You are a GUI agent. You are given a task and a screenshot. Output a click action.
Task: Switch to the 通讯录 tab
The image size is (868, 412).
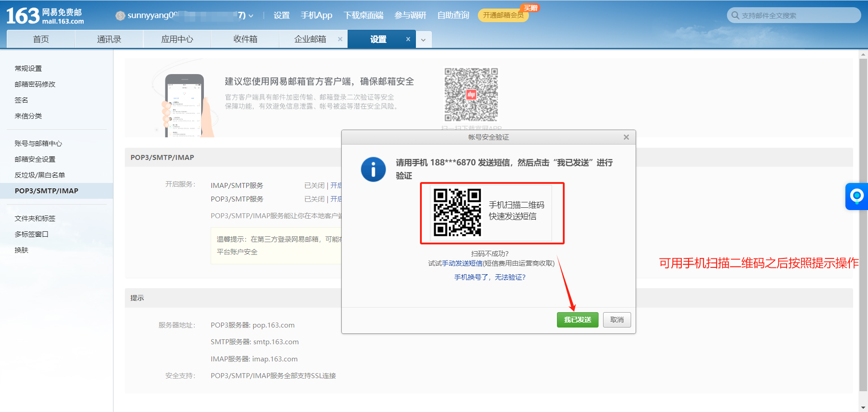tap(109, 39)
